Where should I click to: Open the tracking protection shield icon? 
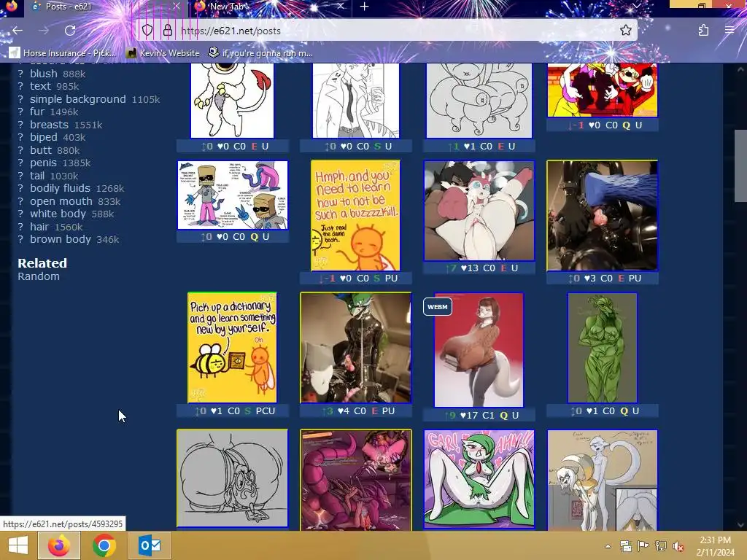(x=147, y=31)
